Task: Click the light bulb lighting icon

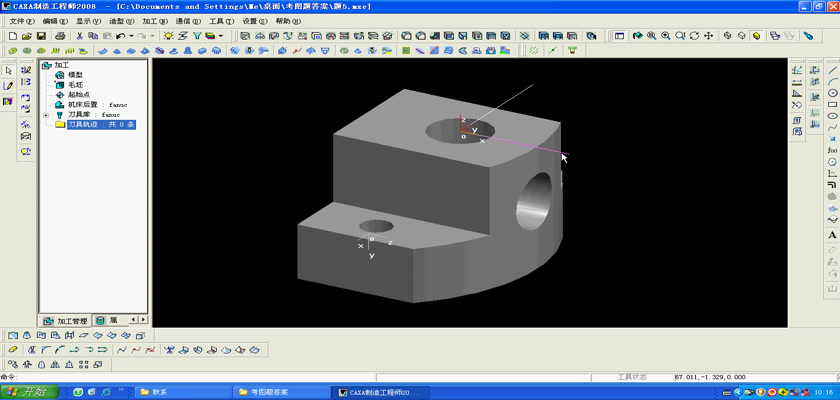Action: point(168,36)
